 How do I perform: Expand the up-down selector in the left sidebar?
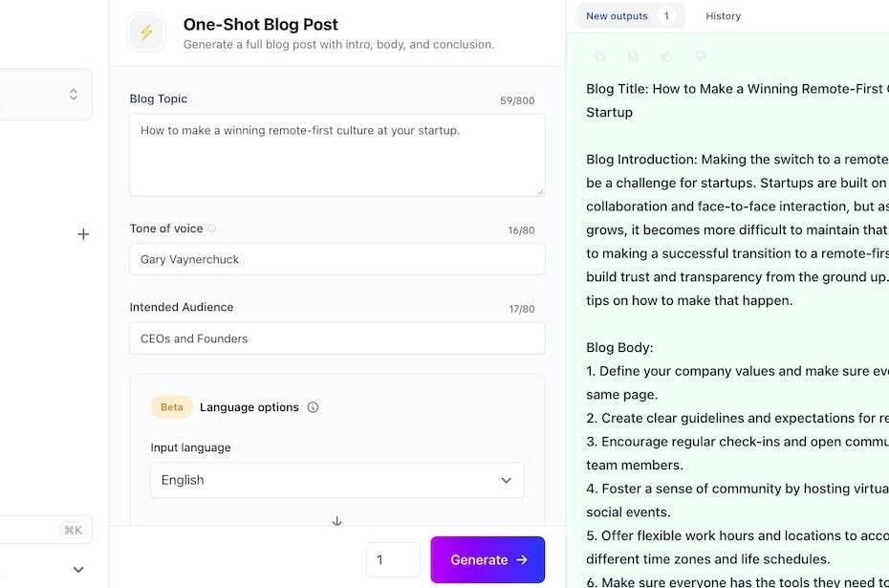tap(74, 94)
